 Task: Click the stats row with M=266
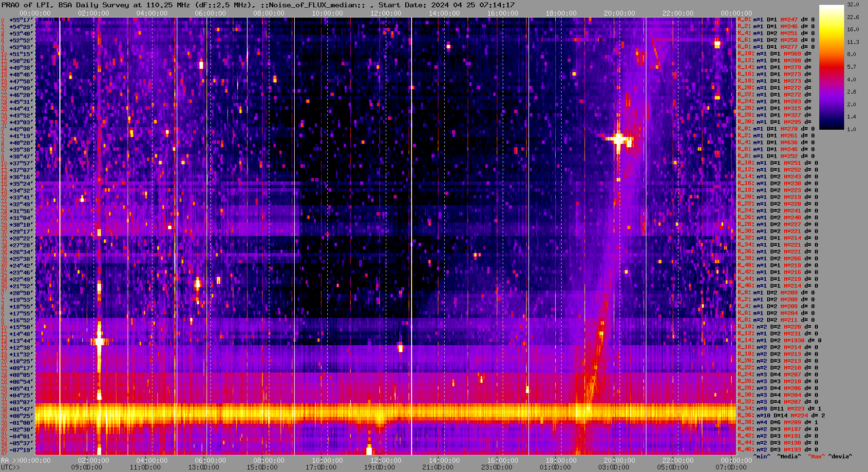(x=777, y=258)
